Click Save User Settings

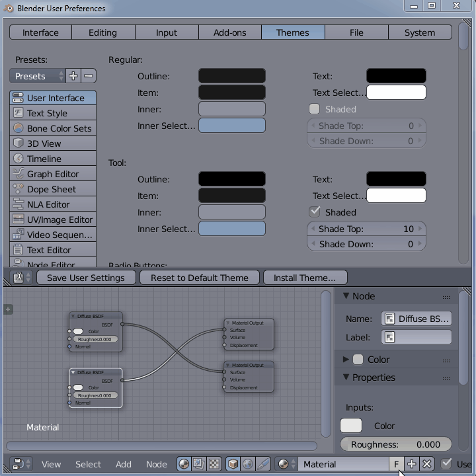86,278
